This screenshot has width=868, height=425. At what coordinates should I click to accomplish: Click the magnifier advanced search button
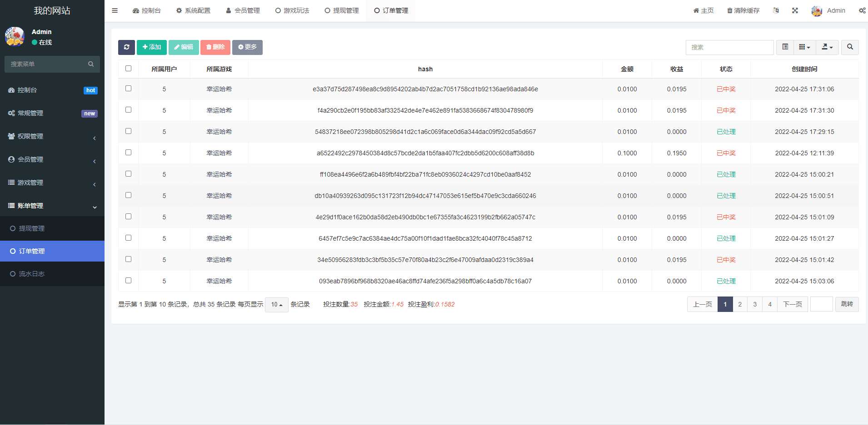point(850,47)
